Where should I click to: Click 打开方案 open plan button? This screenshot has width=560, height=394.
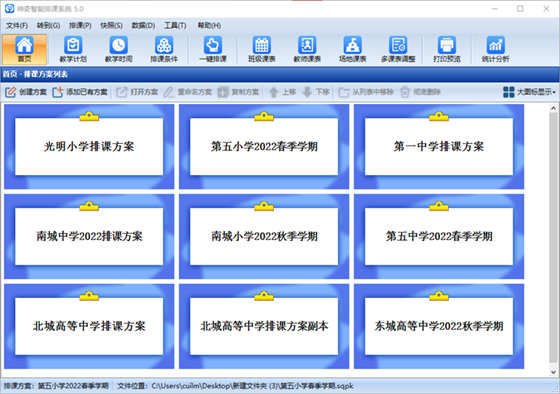tap(137, 92)
